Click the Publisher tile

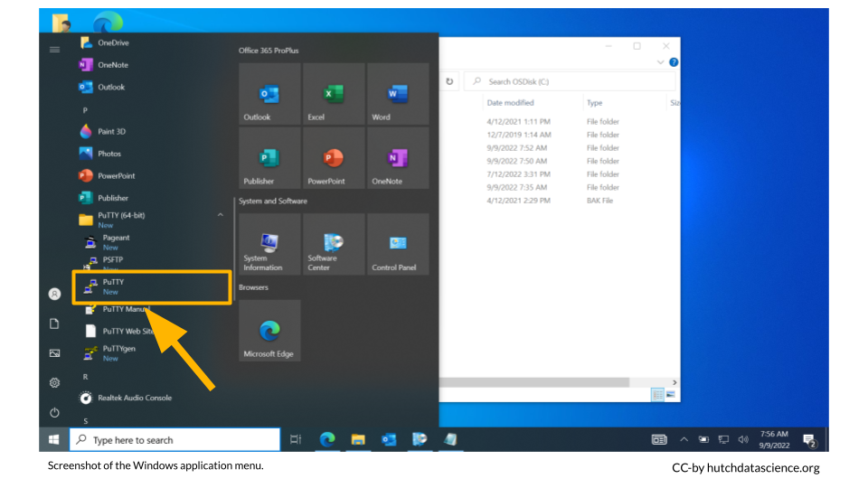click(269, 157)
